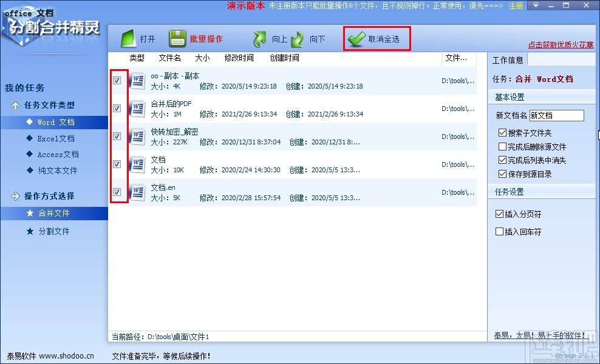Image resolution: width=600 pixels, height=364 pixels.
Task: Choose 分割文件 operation mode
Action: tap(54, 231)
